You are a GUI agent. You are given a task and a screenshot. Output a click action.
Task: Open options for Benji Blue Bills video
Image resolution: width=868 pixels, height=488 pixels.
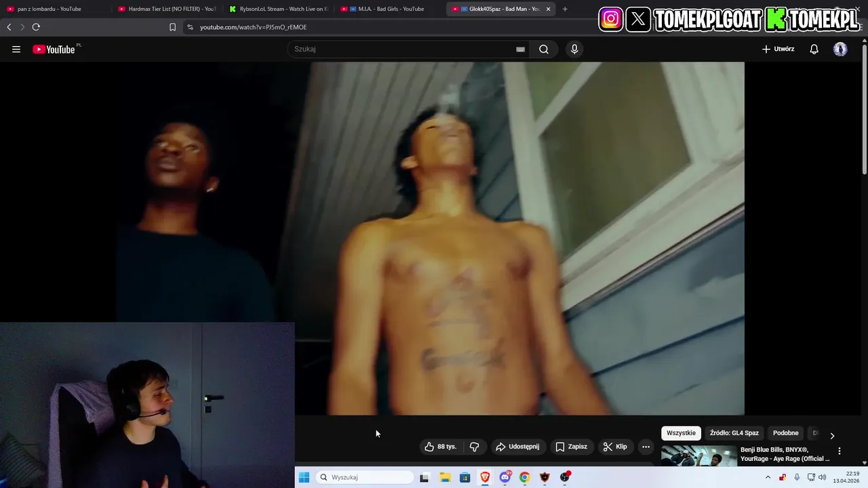pos(840,451)
